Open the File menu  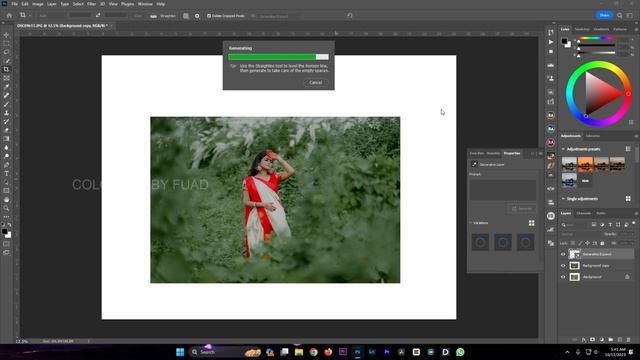point(15,4)
